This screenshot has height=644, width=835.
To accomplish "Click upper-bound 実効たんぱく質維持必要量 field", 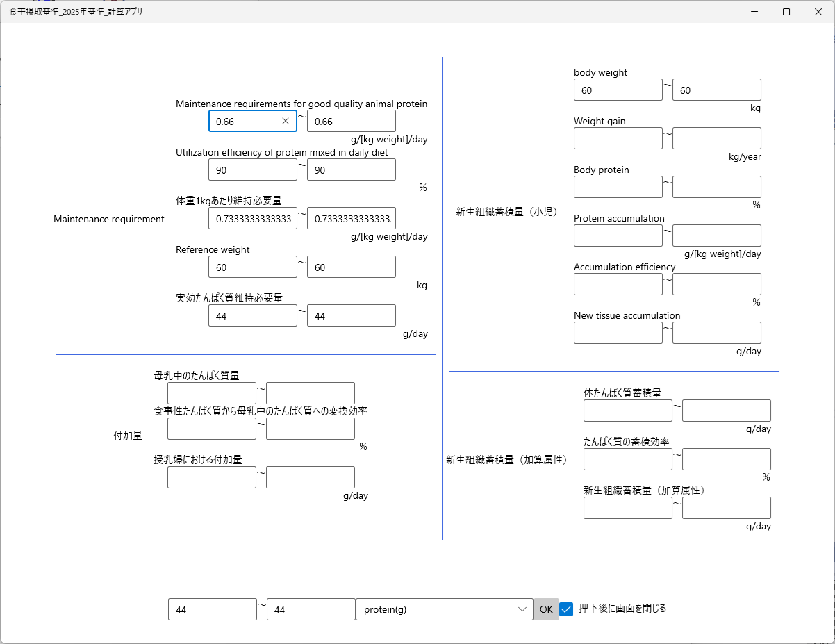I will pos(352,315).
